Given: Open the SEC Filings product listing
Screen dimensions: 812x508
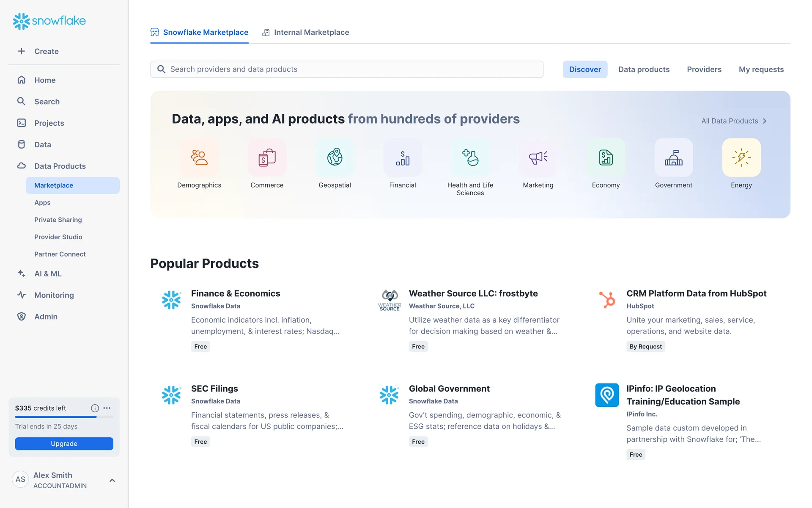Looking at the screenshot, I should [214, 389].
